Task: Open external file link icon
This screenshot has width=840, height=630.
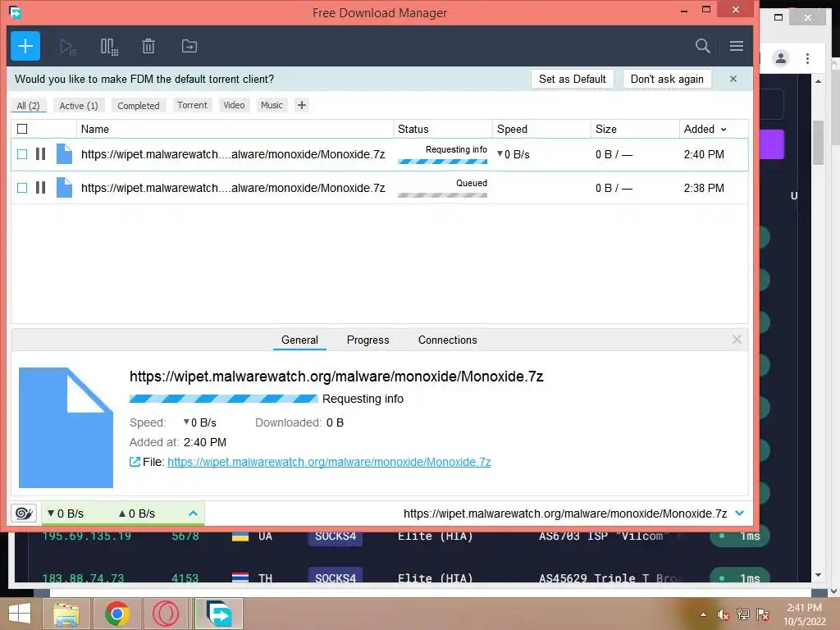Action: pyautogui.click(x=135, y=462)
